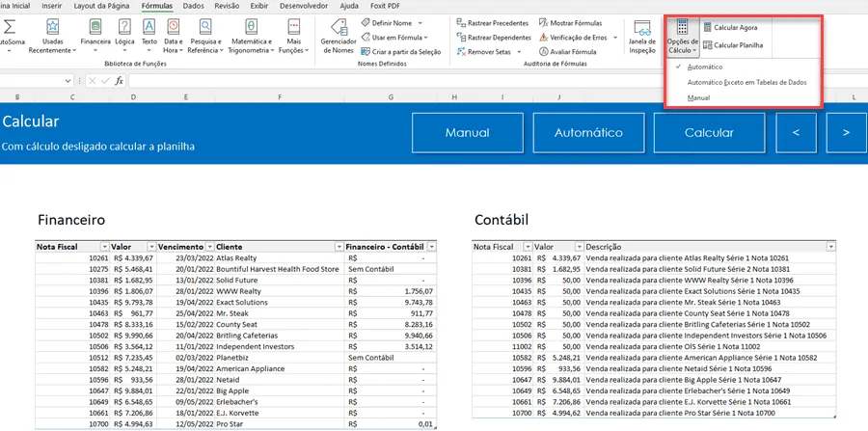This screenshot has height=431, width=868.
Task: Open the Inserir ribbon tab
Action: pyautogui.click(x=51, y=6)
